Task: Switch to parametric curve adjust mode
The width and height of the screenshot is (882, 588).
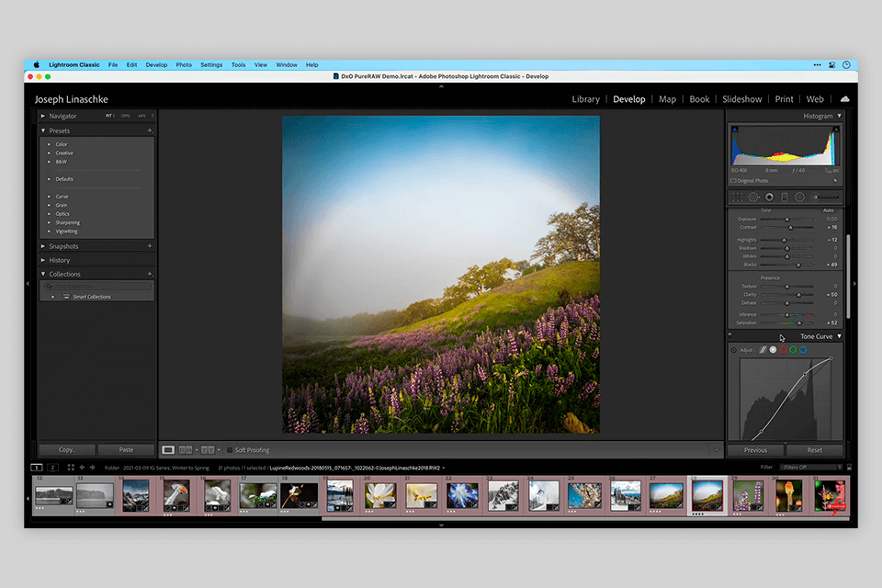Action: (763, 350)
